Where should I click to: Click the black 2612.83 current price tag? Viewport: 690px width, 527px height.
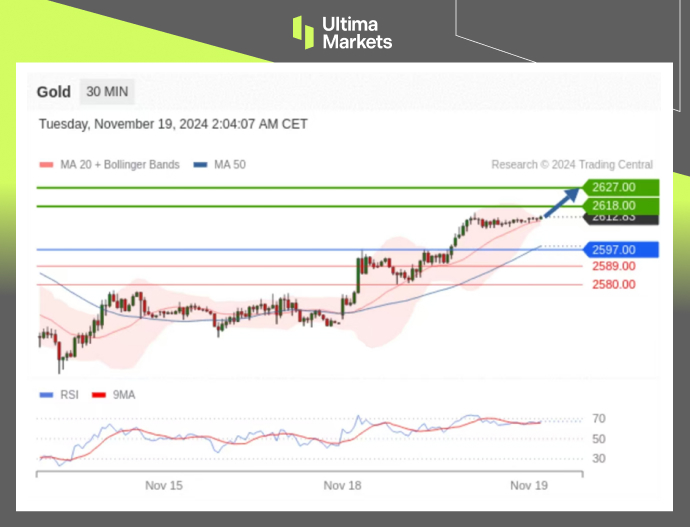(x=614, y=218)
